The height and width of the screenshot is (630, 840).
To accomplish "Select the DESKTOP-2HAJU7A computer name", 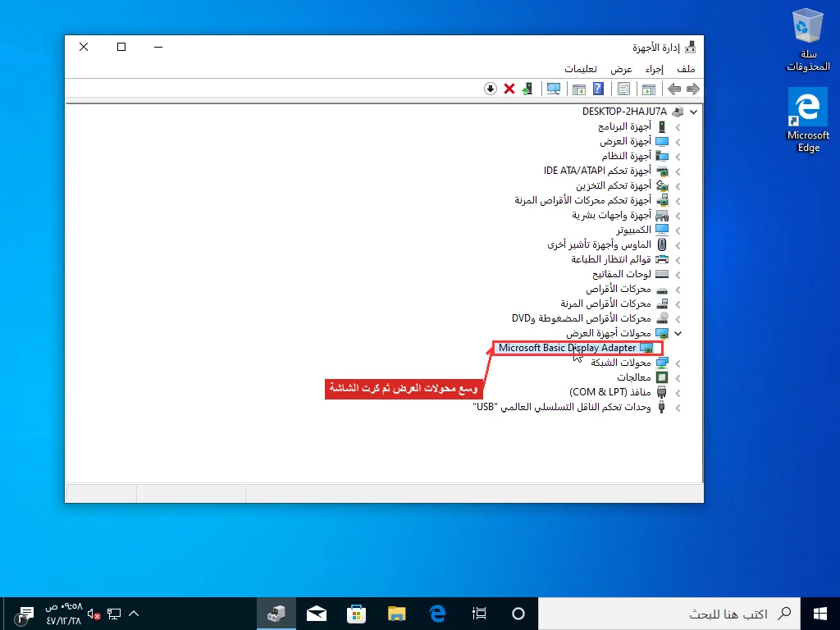I will click(x=624, y=112).
